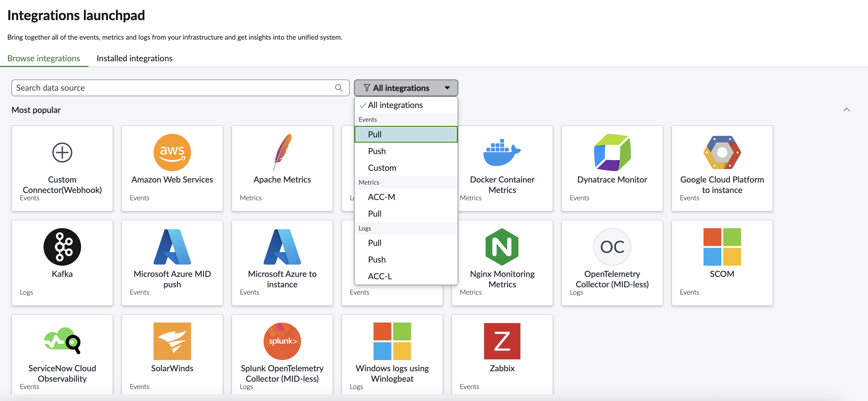868x401 pixels.
Task: Open the ServiceNow Cloud Observability title link
Action: (x=62, y=373)
